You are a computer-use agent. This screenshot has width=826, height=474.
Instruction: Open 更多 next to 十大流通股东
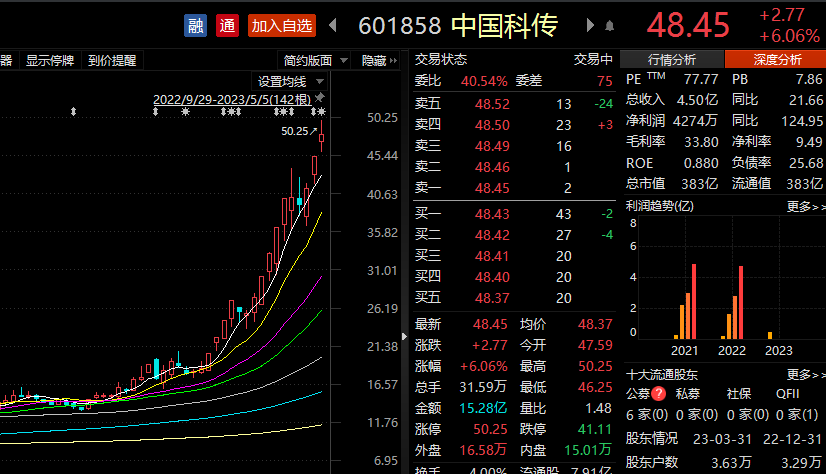click(805, 374)
